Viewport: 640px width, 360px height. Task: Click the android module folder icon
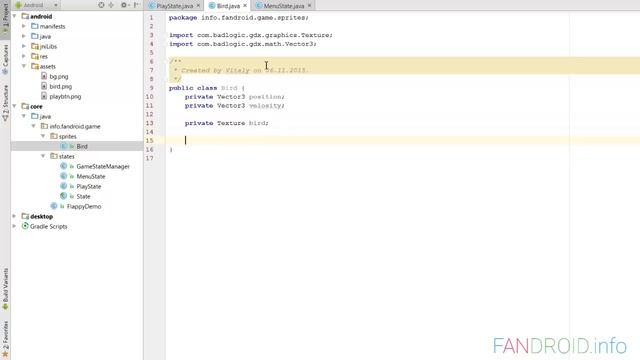(x=25, y=16)
